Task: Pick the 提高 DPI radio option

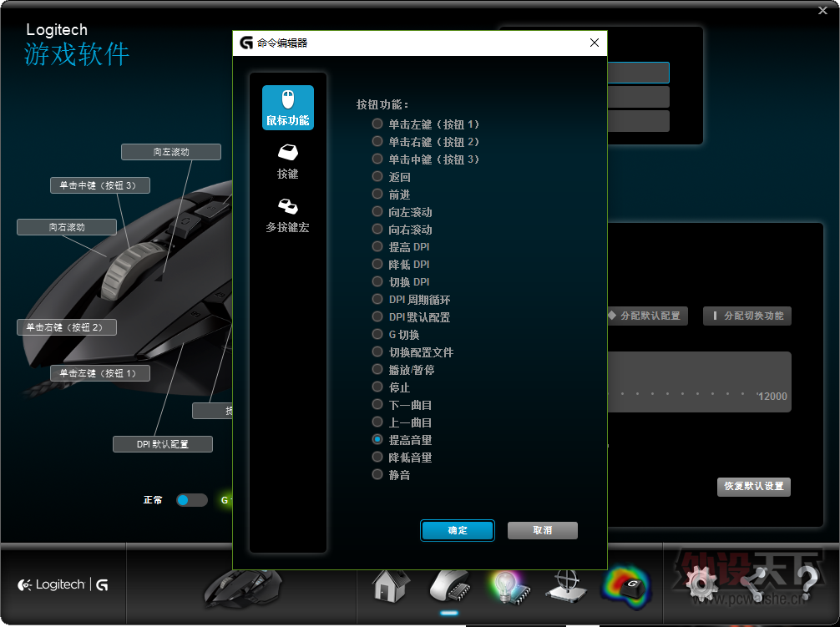Action: 377,247
